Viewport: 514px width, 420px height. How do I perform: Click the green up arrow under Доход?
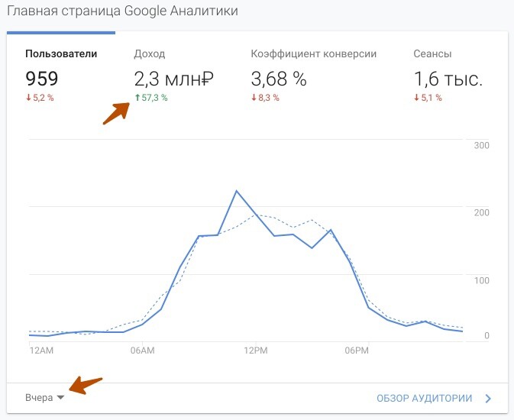(x=137, y=98)
